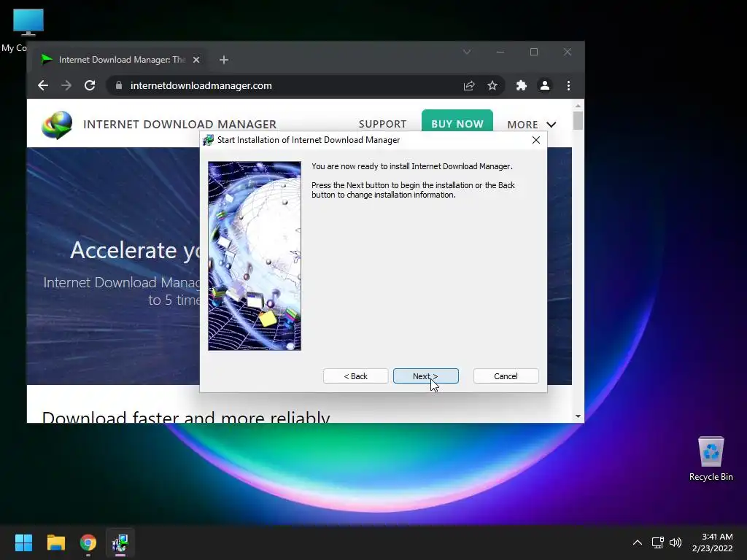The height and width of the screenshot is (560, 747).
Task: Minimize the Chrome window
Action: coord(500,52)
